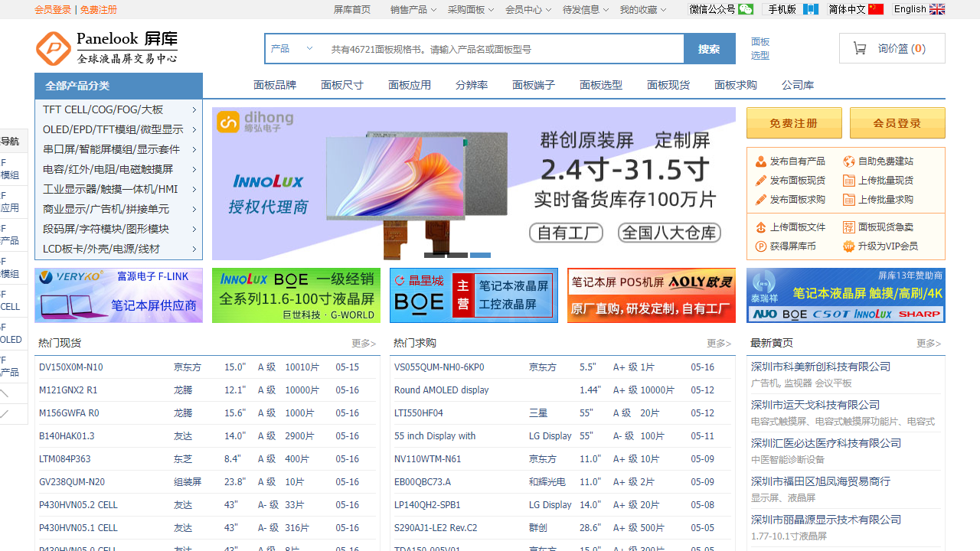Viewport: 980px width, 551px height.
Task: Open the 巨世科技 G-WORLD green ad
Action: 296,295
